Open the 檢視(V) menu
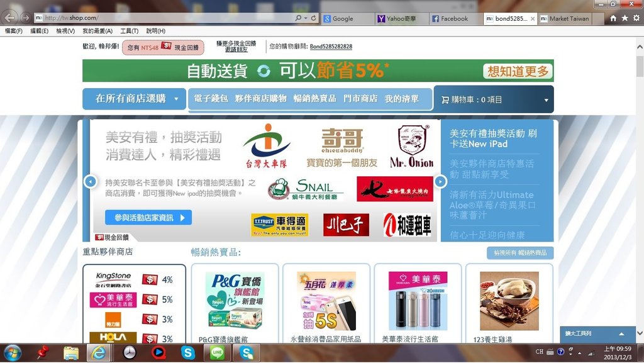Image resolution: width=644 pixels, height=363 pixels. click(x=65, y=31)
